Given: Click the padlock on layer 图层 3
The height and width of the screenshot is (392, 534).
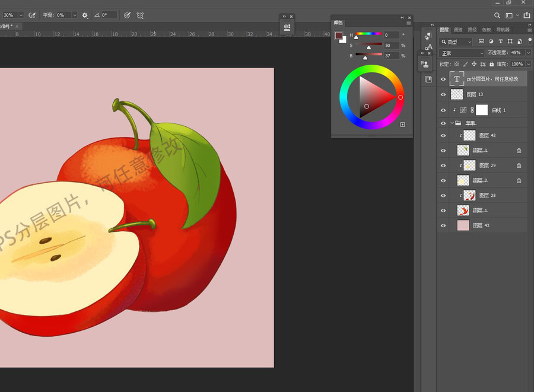Looking at the screenshot, I should (519, 151).
